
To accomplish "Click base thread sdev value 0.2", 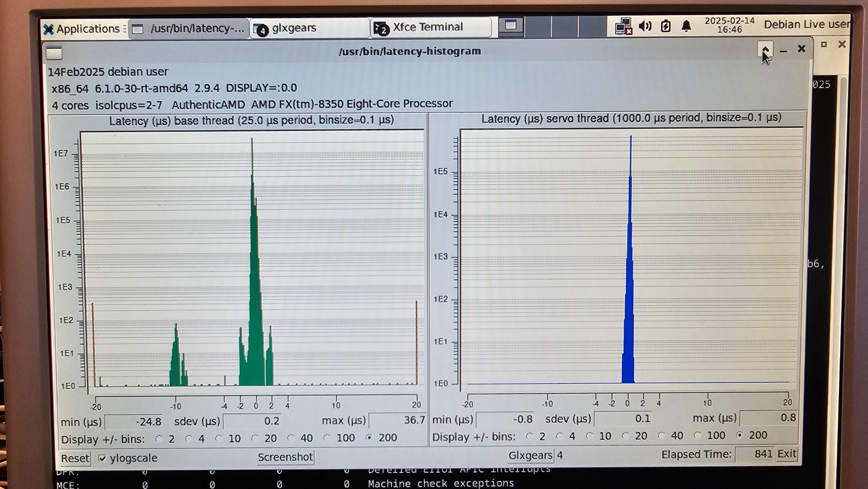I will [252, 421].
